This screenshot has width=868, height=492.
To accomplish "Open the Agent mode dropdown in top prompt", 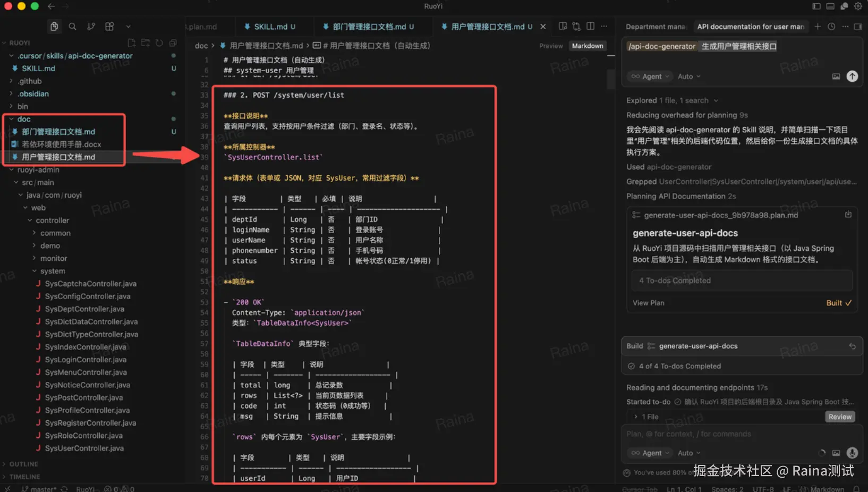I will click(651, 77).
